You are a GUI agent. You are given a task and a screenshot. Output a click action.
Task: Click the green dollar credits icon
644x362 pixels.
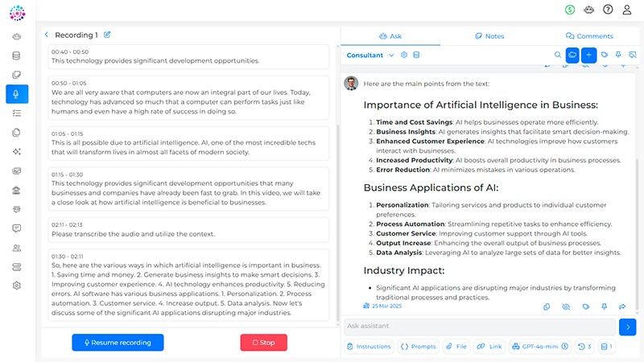coord(570,10)
